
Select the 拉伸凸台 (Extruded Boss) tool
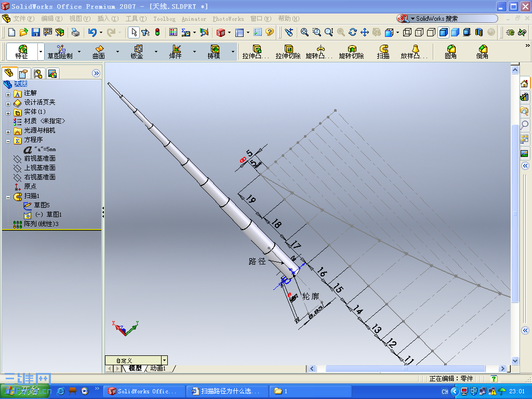coord(258,51)
